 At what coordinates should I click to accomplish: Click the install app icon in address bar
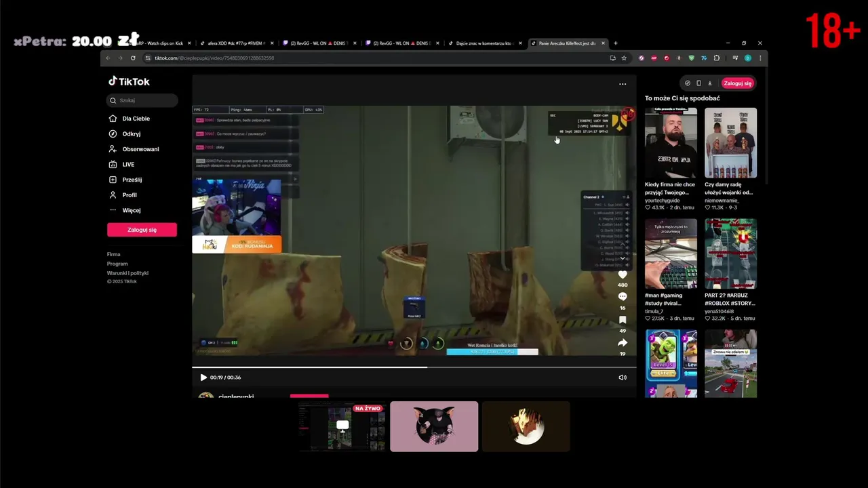coord(612,58)
